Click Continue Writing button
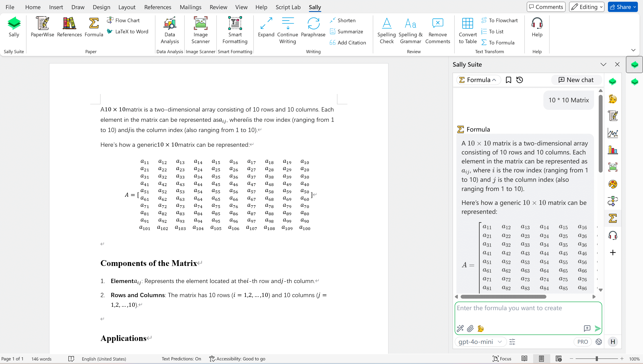Screen dimensions: 643x364 pos(288,31)
